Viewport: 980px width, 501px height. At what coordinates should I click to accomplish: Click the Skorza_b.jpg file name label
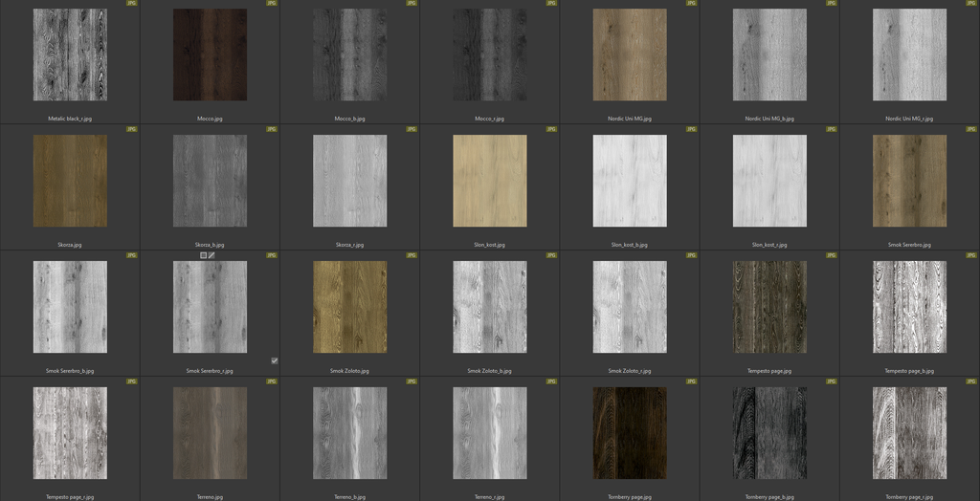(210, 245)
